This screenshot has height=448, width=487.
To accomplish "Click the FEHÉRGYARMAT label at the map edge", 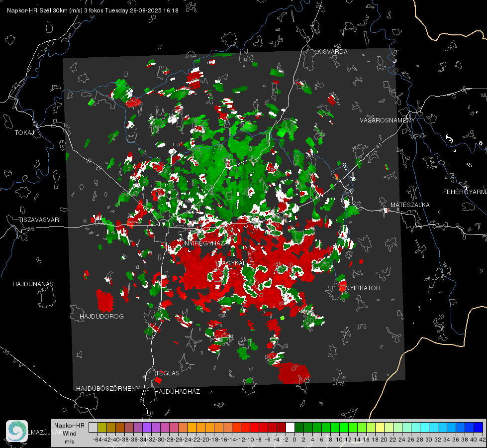I will point(465,192).
